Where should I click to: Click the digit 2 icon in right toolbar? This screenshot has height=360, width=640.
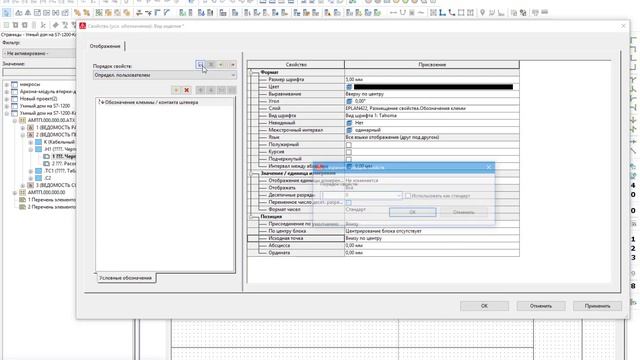[x=633, y=248]
